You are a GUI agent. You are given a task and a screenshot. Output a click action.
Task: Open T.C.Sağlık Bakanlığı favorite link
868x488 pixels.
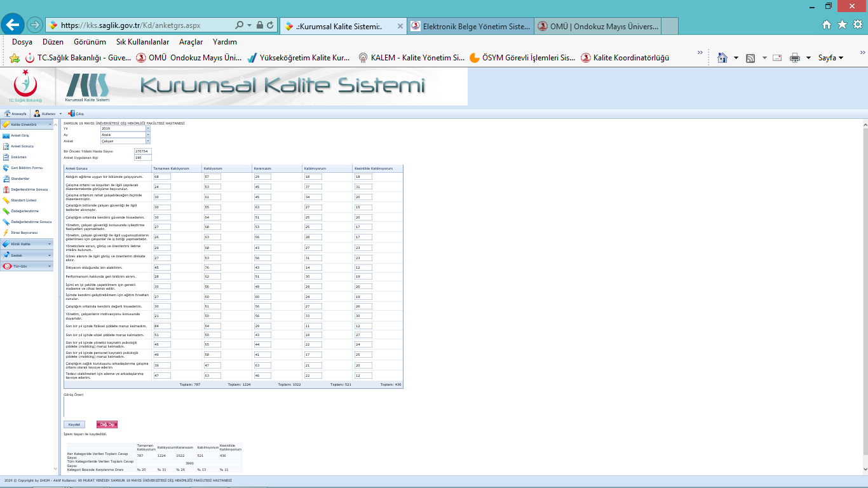(79, 58)
